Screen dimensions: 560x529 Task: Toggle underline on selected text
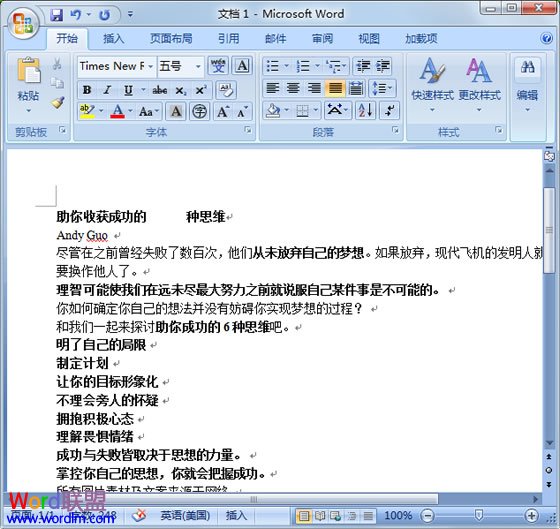click(128, 90)
